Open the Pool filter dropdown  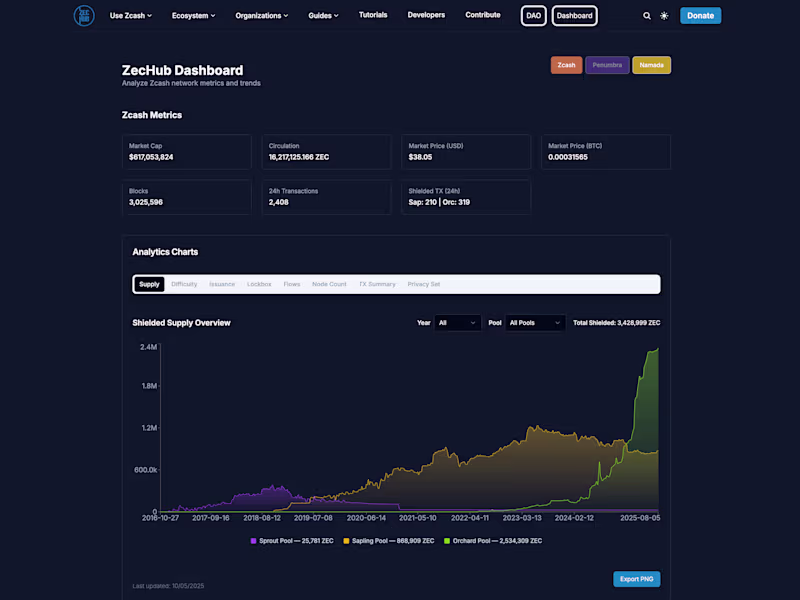(535, 323)
